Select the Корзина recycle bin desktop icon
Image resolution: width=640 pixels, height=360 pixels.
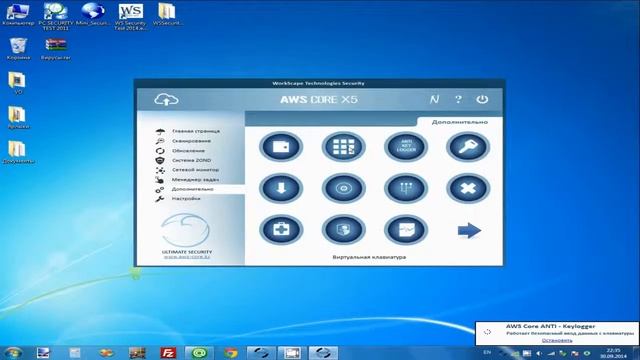point(18,49)
